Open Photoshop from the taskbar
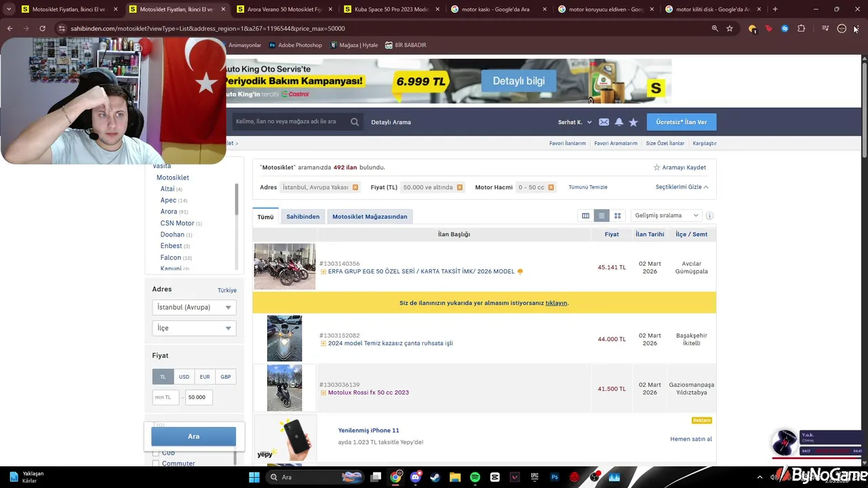This screenshot has width=868, height=488. click(x=555, y=477)
